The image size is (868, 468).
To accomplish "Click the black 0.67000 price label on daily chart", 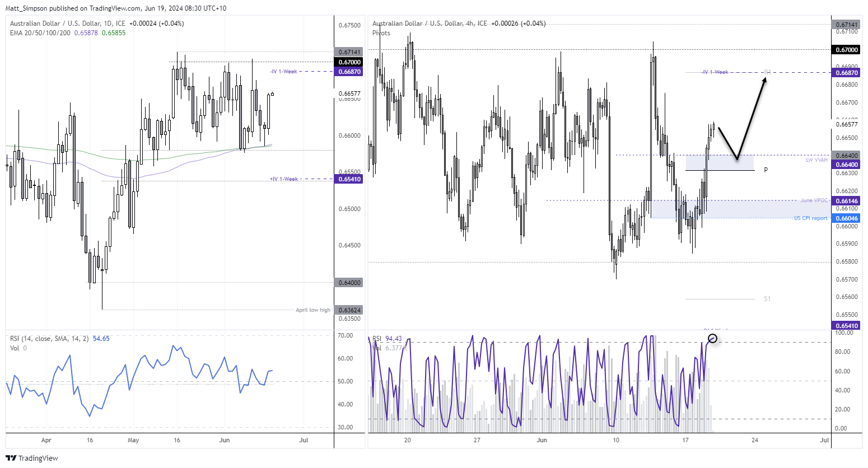I will pyautogui.click(x=348, y=62).
